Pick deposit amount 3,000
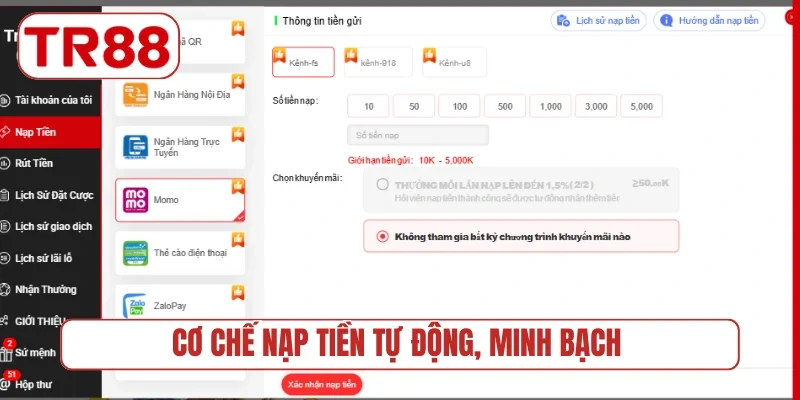Screen dimensions: 800x400 596,106
